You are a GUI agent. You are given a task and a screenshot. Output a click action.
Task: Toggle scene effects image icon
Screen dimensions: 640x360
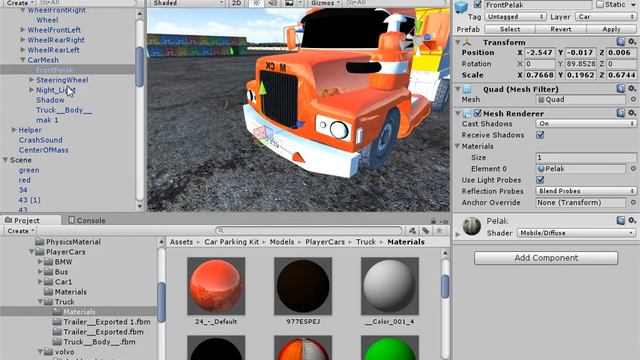point(289,3)
